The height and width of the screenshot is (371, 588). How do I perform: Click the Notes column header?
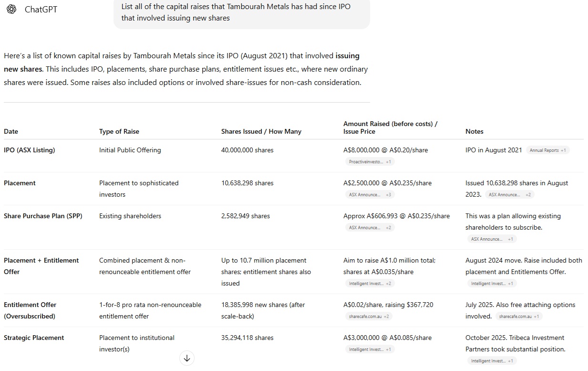pos(474,131)
